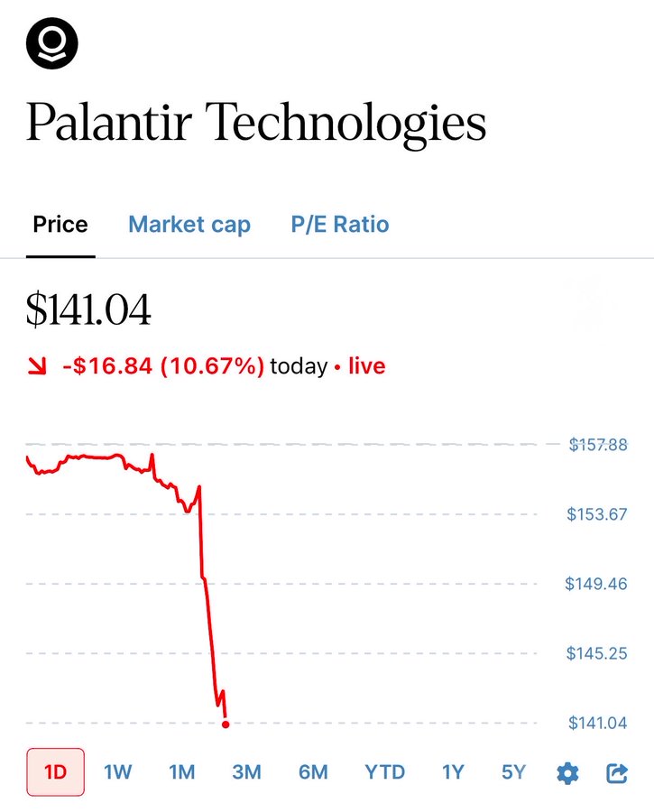Switch to the Price tab
This screenshot has height=812, width=654.
pyautogui.click(x=60, y=225)
